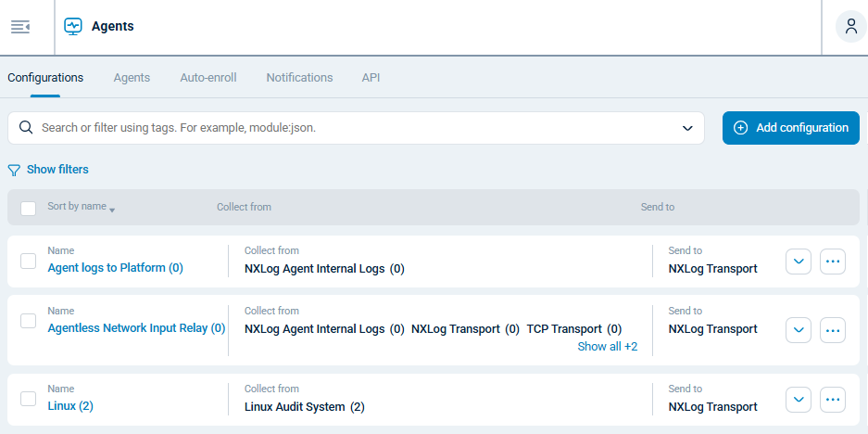This screenshot has height=434, width=868.
Task: Switch to the Auto-enroll tab
Action: pos(208,78)
